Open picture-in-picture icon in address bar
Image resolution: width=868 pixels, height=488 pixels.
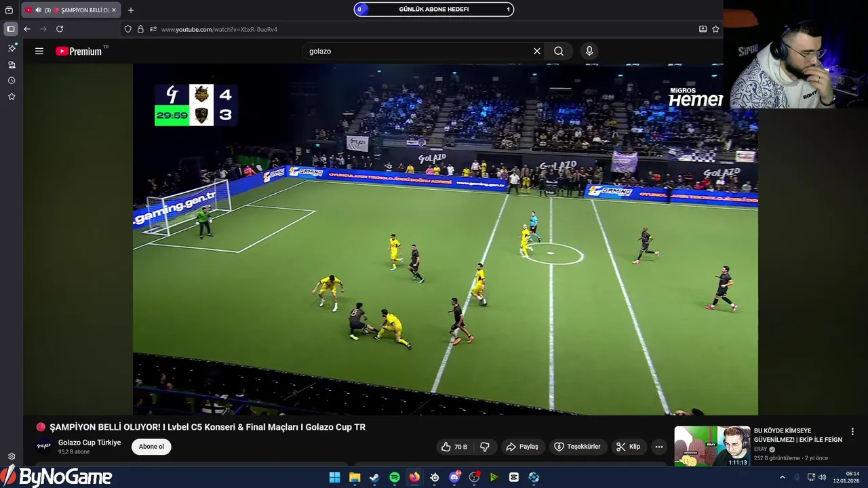tap(703, 29)
